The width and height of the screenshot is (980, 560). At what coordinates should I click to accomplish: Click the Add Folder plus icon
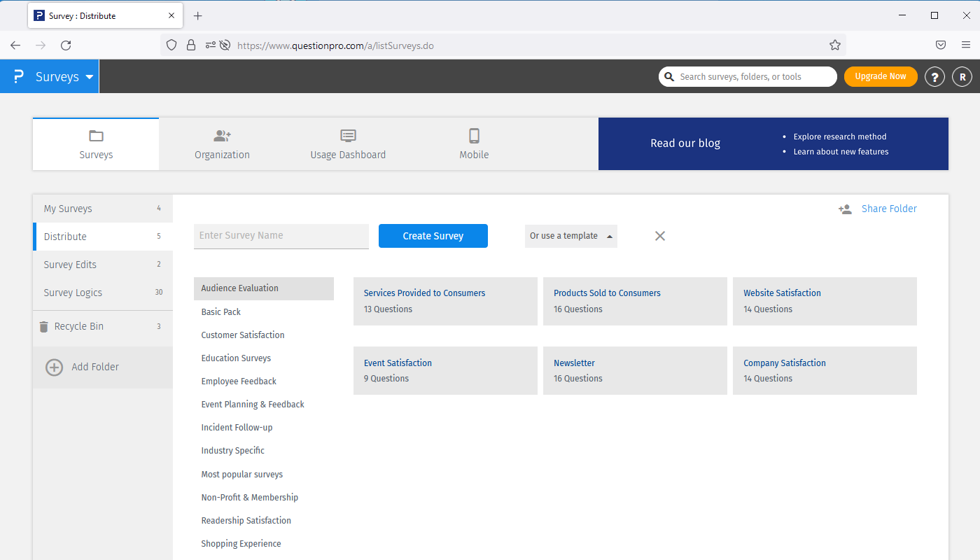coord(54,367)
